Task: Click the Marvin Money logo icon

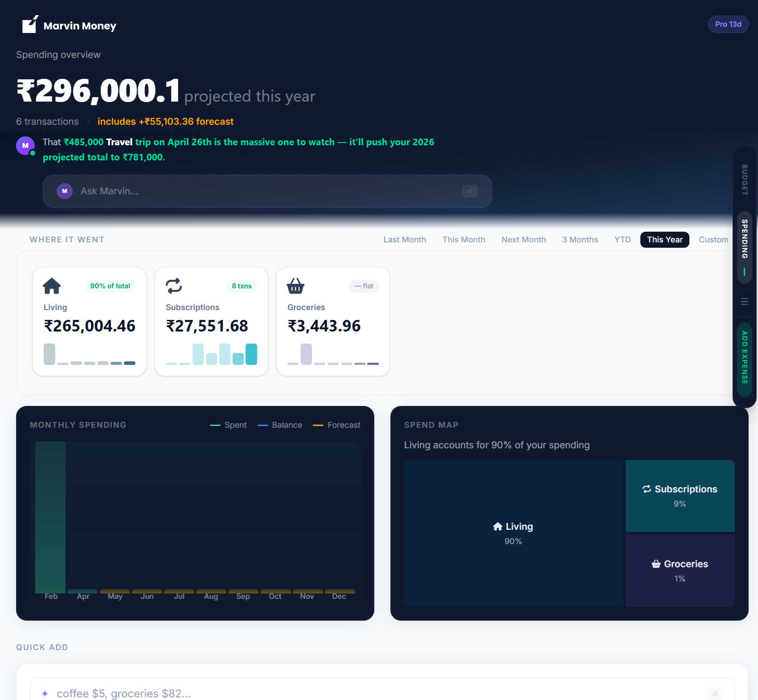Action: coord(29,25)
